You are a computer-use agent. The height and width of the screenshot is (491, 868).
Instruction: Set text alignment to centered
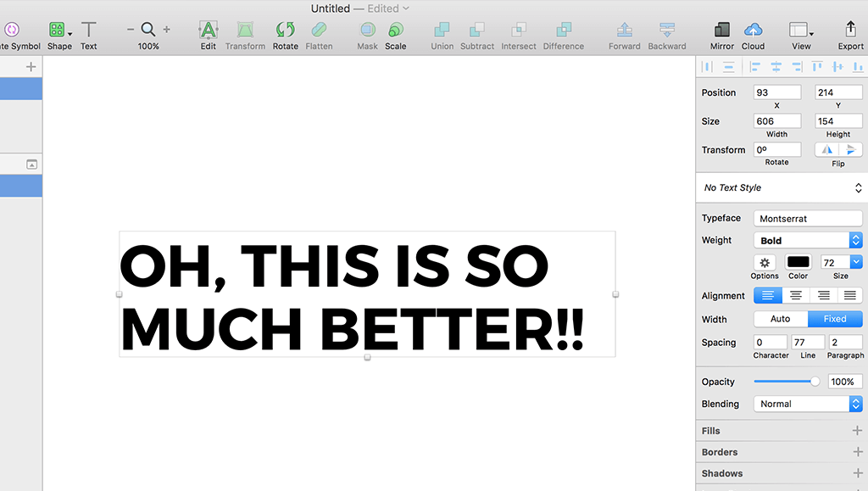[x=795, y=295]
